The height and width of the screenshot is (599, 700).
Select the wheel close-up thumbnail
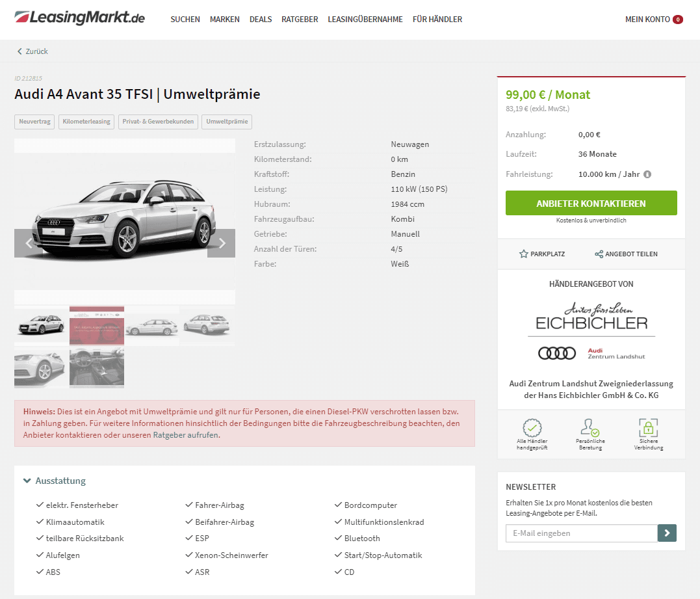tap(42, 367)
